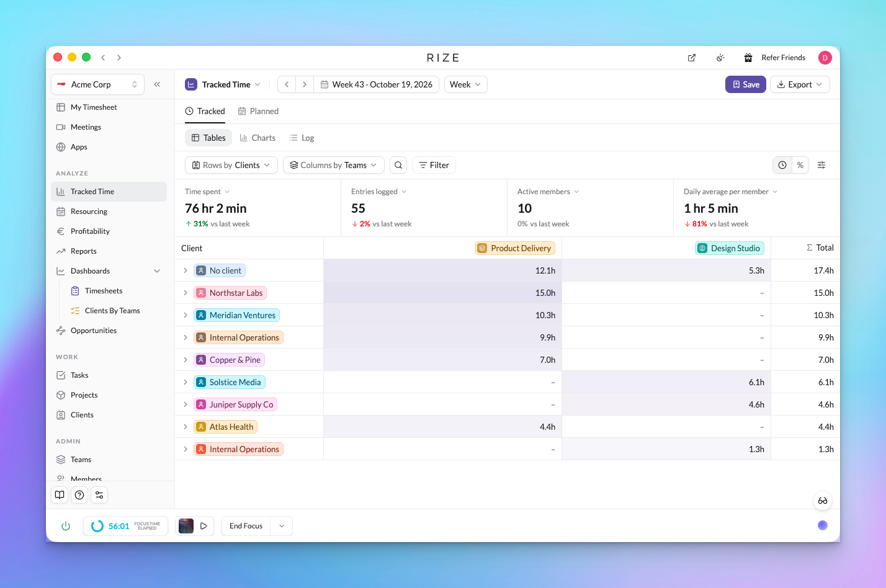
Task: Click the gift icon beside Refer Friends
Action: point(748,58)
